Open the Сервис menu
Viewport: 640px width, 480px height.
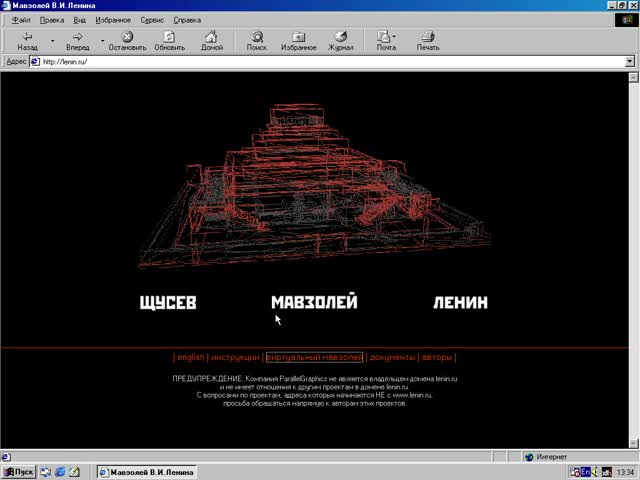[152, 20]
